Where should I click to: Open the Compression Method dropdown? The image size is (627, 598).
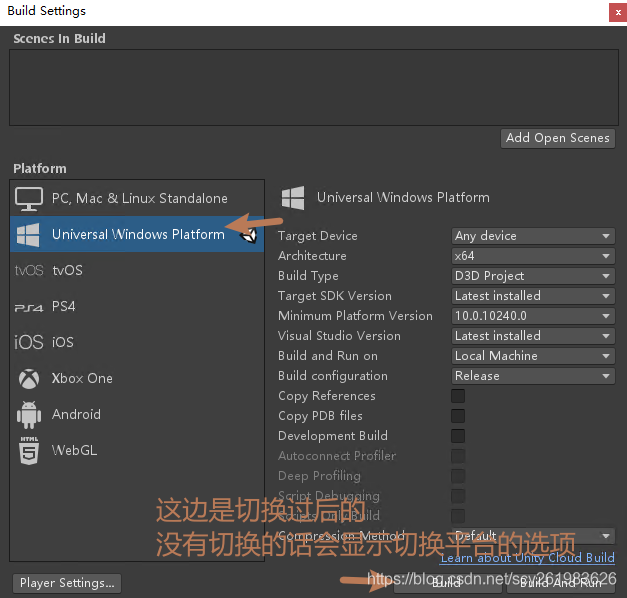[x=533, y=536]
